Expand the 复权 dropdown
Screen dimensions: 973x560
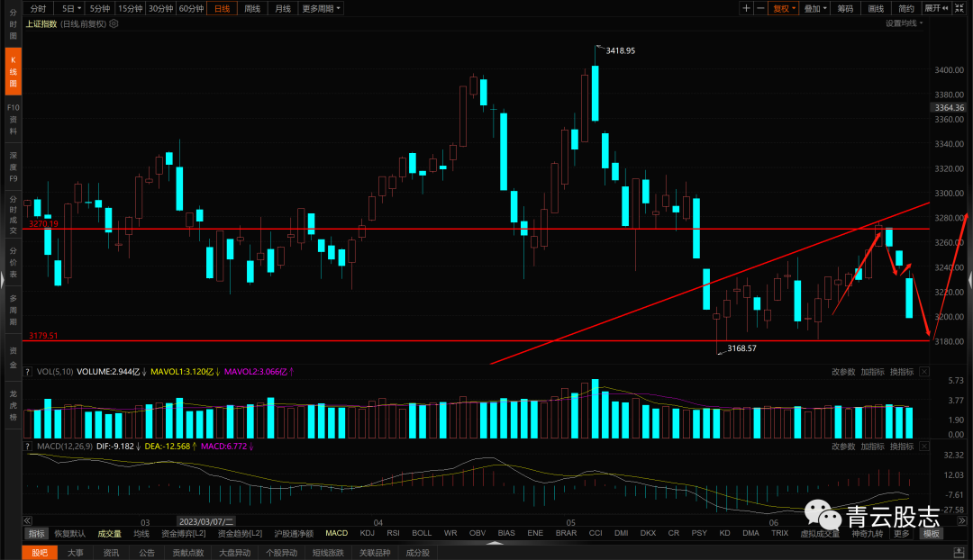point(784,8)
